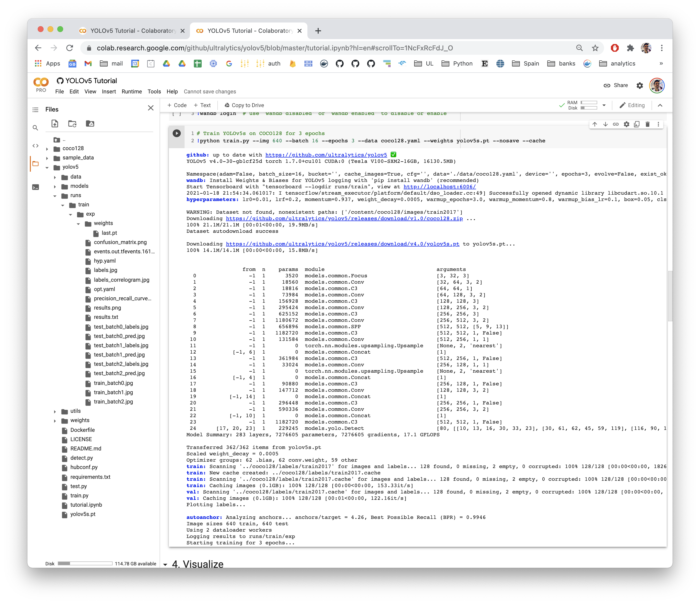Open the RAM Disk resource dropdown arrow

tap(604, 105)
